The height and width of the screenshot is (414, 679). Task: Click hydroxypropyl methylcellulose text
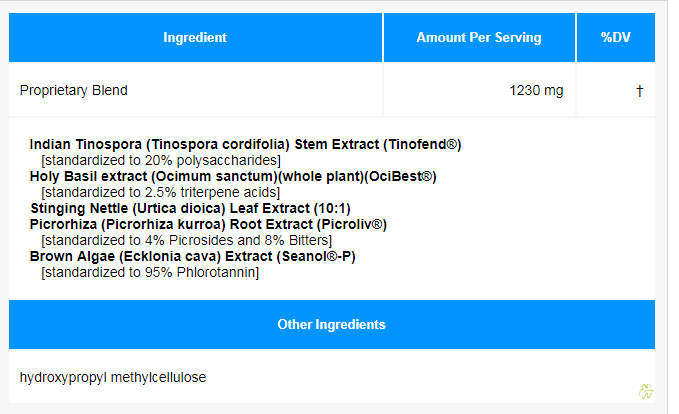coord(113,377)
